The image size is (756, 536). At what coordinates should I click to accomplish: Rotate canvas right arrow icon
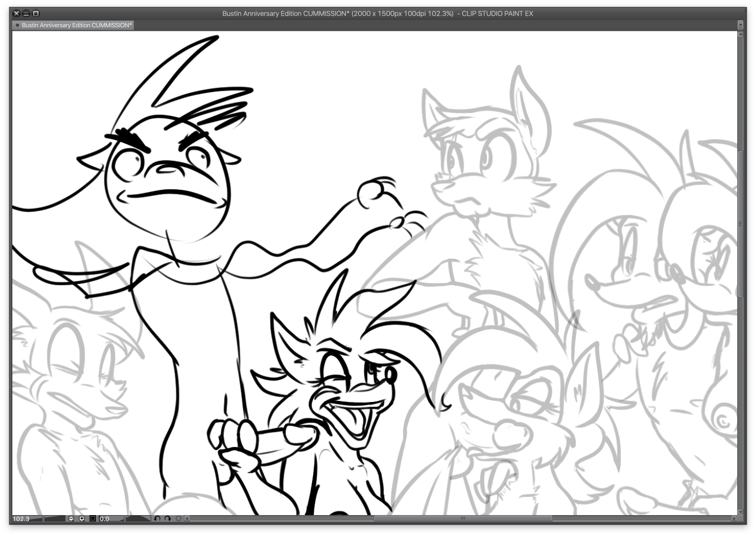point(167,518)
